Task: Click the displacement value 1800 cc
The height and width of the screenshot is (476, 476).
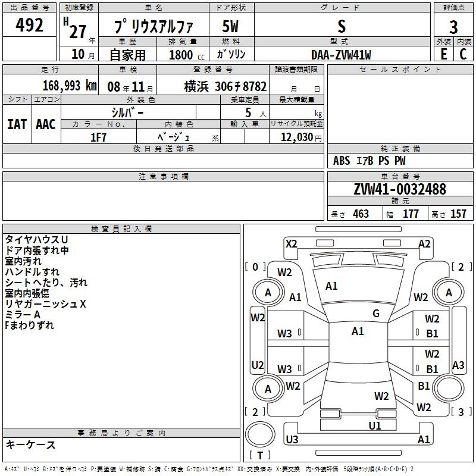Action: click(187, 55)
